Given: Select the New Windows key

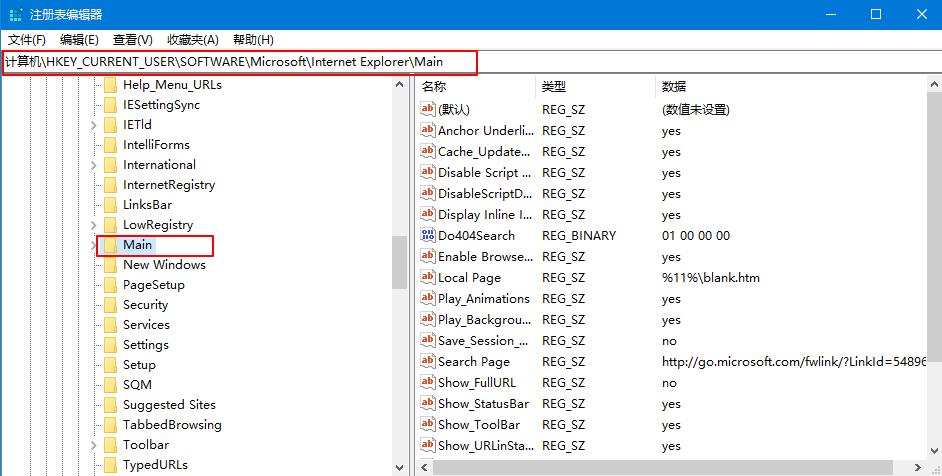Looking at the screenshot, I should [x=164, y=265].
